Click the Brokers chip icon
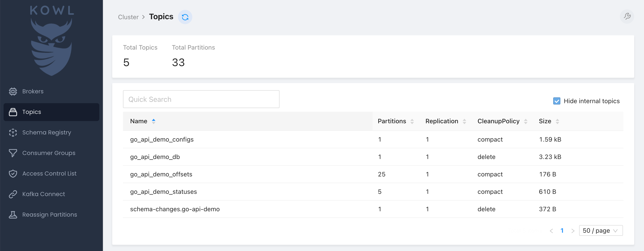Viewport: 644px width, 251px height. (13, 91)
